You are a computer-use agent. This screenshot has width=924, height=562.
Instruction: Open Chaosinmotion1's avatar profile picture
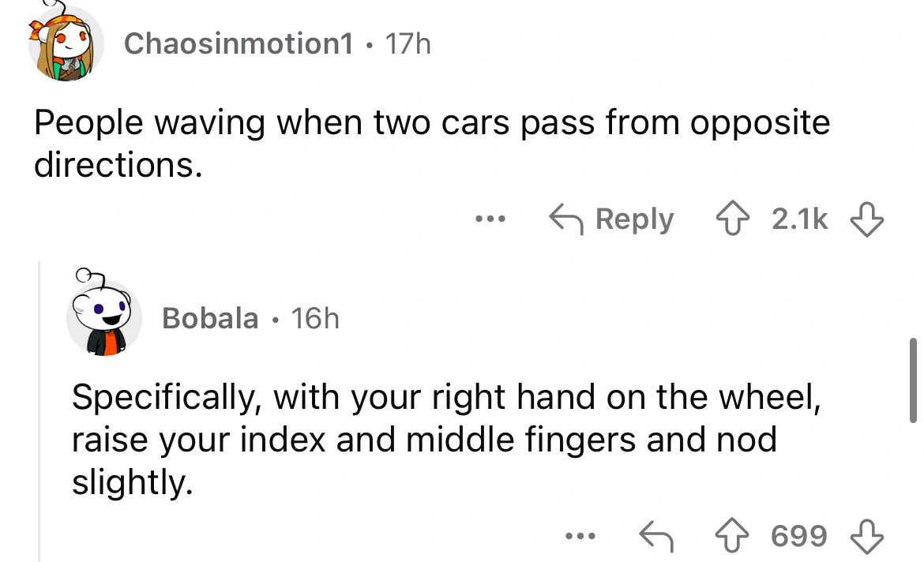pos(66,44)
